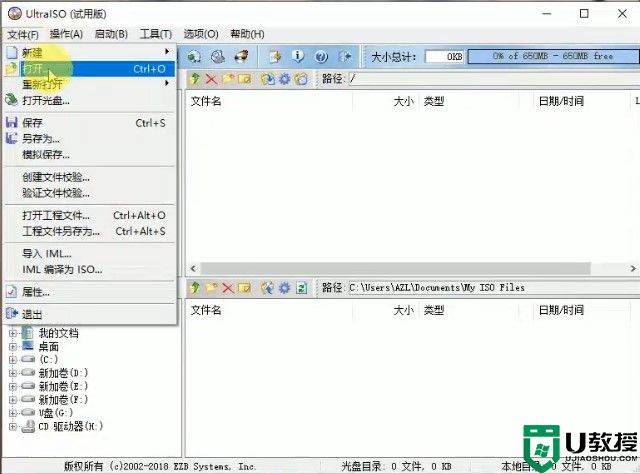Go up a level in the ISO pane
640x474 pixels.
(x=195, y=79)
